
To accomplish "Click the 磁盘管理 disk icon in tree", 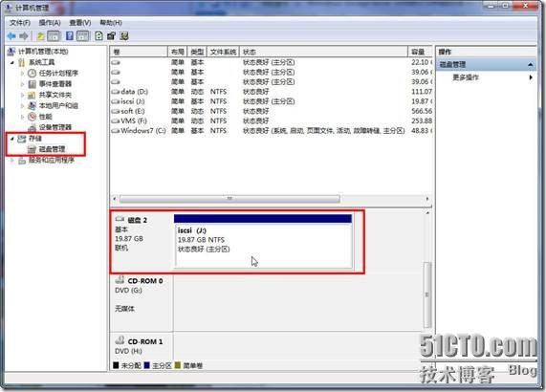I will [x=33, y=149].
